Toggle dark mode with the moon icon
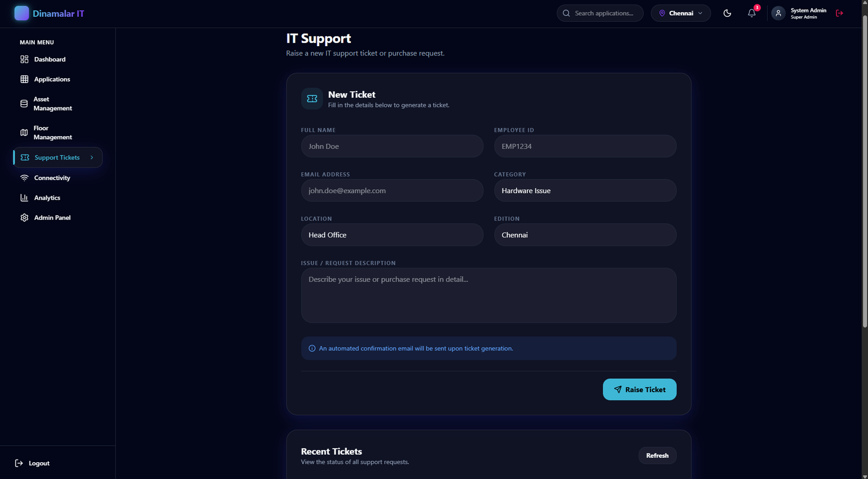This screenshot has width=868, height=479. [x=727, y=13]
